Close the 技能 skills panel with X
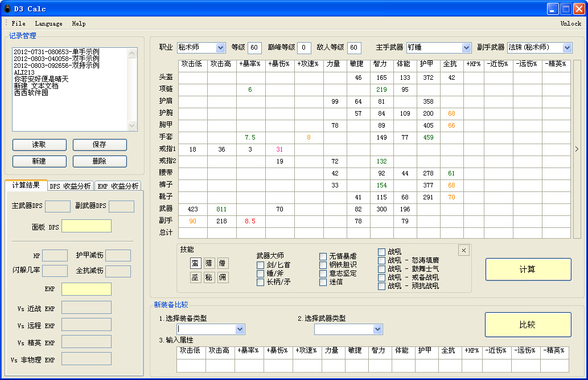This screenshot has height=380, width=588. [x=463, y=250]
